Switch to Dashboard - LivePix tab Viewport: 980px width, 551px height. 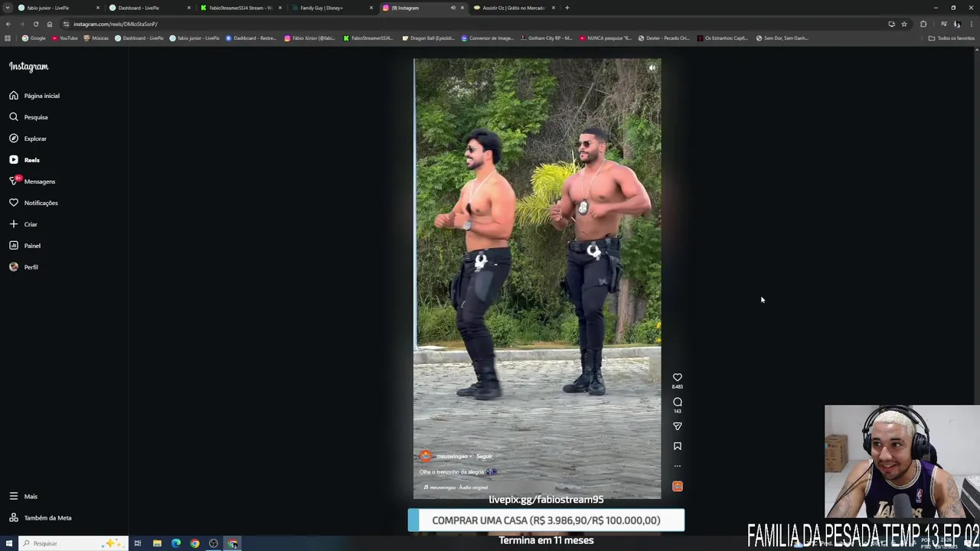(150, 8)
